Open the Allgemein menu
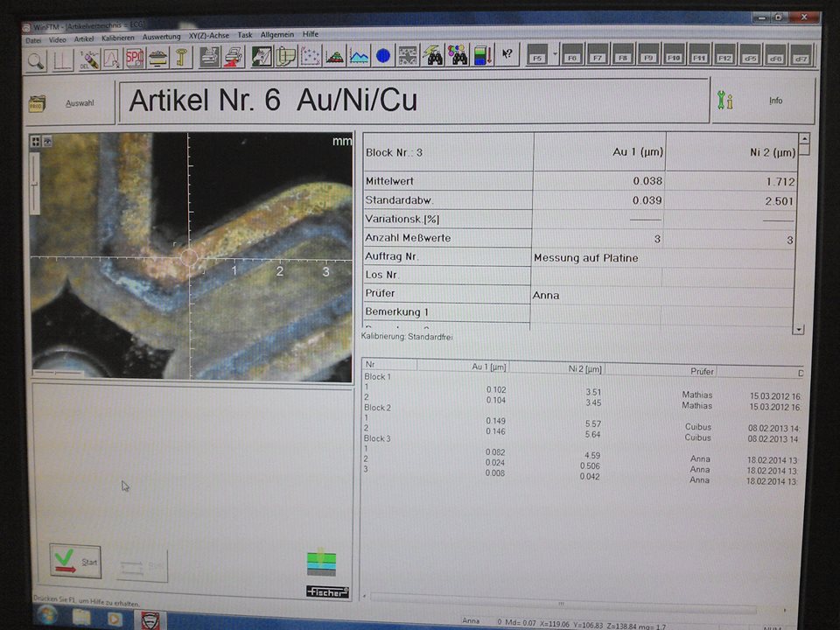 pos(277,35)
